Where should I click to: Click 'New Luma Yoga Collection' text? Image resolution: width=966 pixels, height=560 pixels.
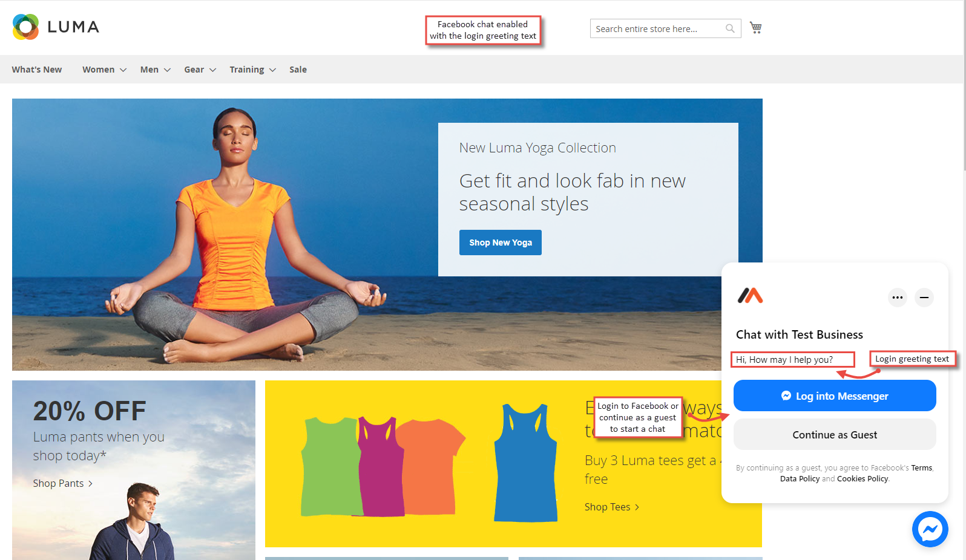[537, 148]
